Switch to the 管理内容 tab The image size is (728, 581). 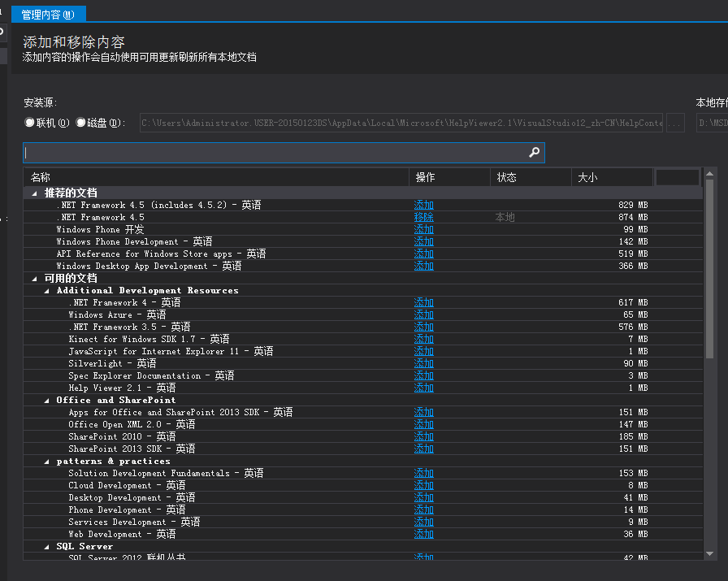click(x=48, y=15)
